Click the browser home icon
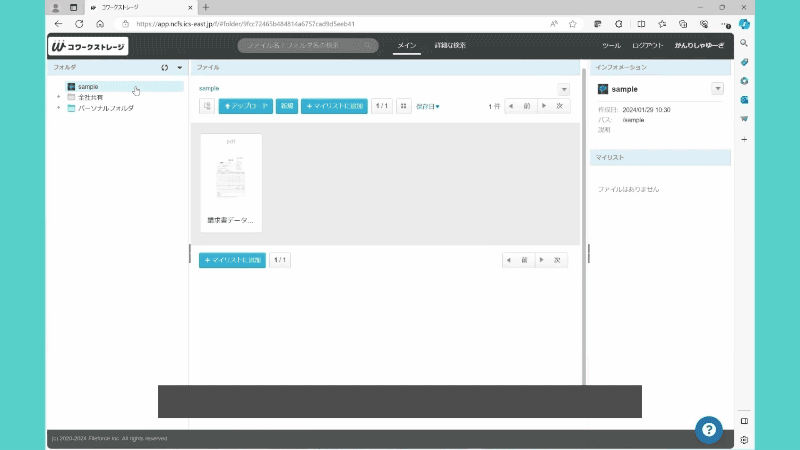Viewport: 800px width, 450px height. click(x=100, y=23)
